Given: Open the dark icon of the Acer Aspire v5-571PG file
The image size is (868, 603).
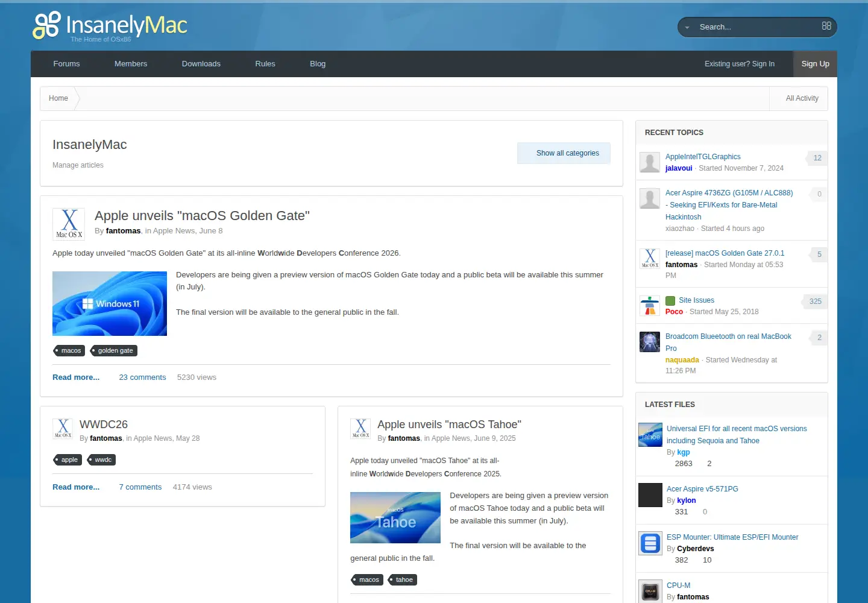Looking at the screenshot, I should click(650, 495).
